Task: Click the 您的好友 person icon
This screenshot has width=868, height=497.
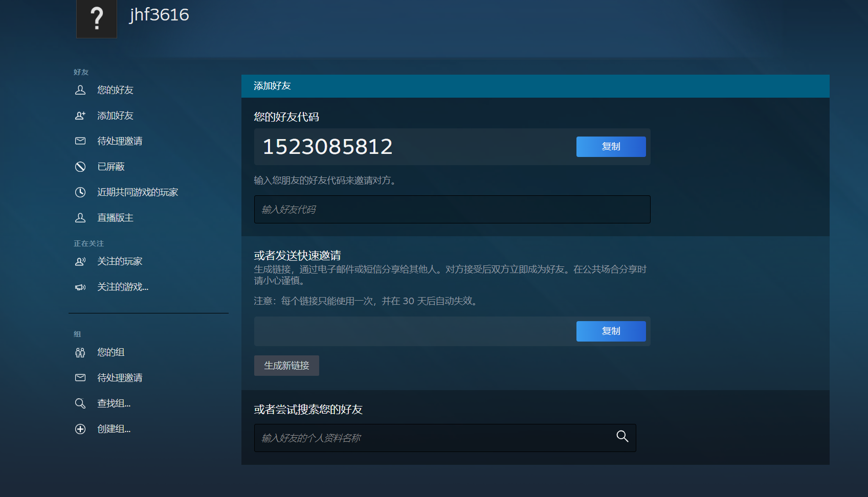Action: [x=80, y=90]
